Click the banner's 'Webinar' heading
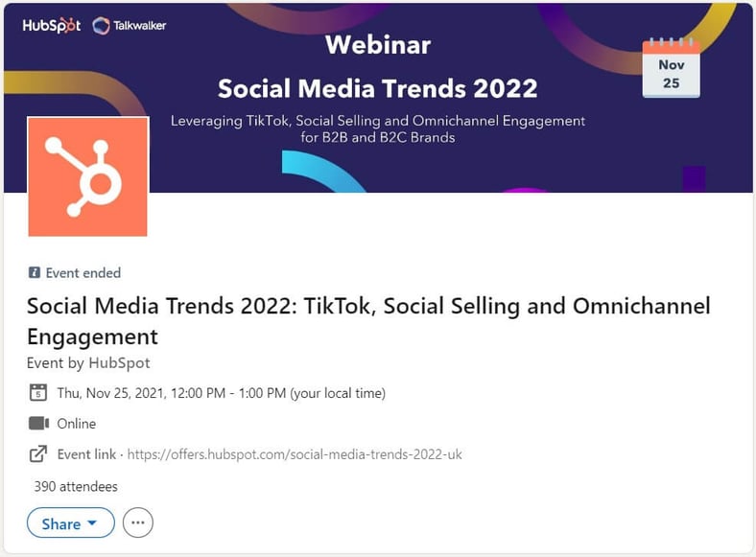Screen dimensions: 756x557 378,45
